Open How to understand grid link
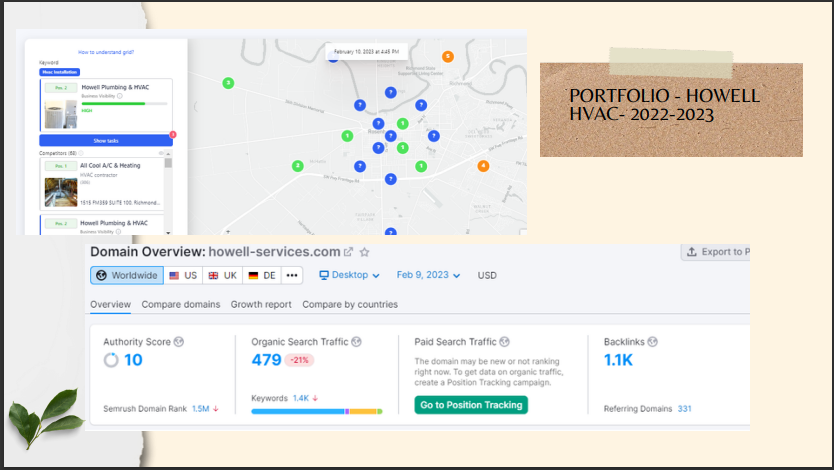The image size is (834, 470). [x=106, y=52]
